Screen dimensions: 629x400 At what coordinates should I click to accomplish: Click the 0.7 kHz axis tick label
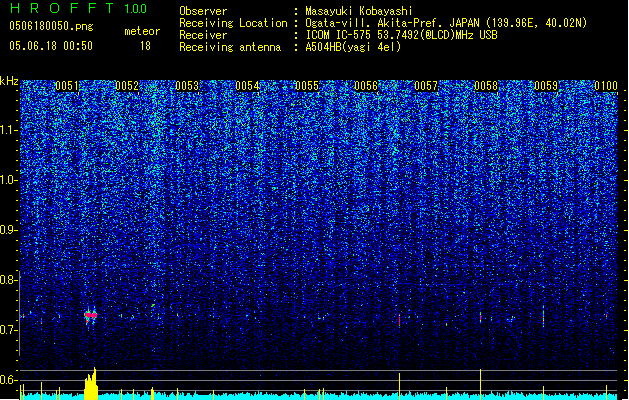pos(9,330)
